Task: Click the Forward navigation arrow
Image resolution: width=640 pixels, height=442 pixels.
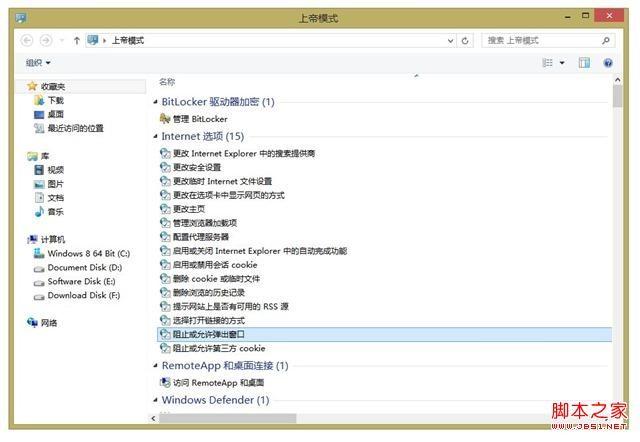Action: [46, 40]
